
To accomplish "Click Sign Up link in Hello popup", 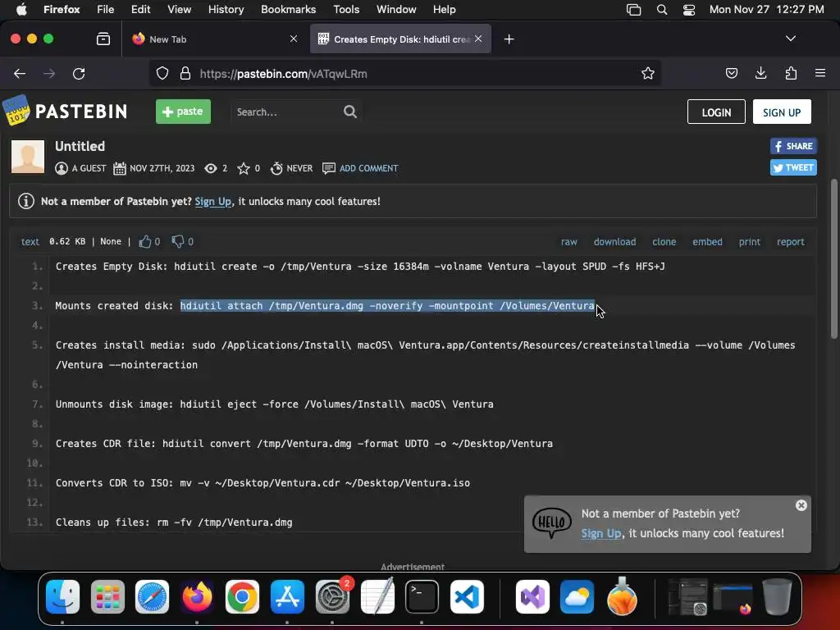I will tap(601, 533).
